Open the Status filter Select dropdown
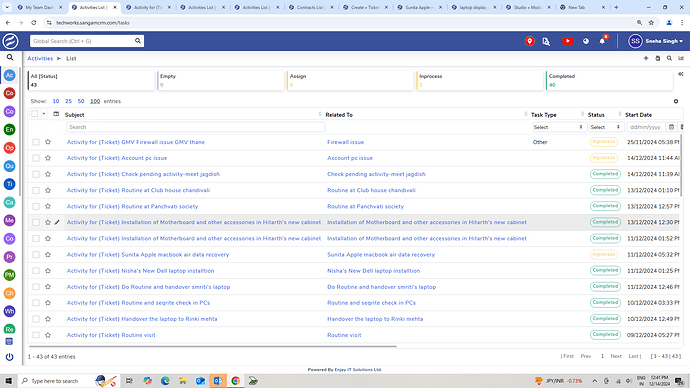This screenshot has height=388, width=690. point(606,127)
